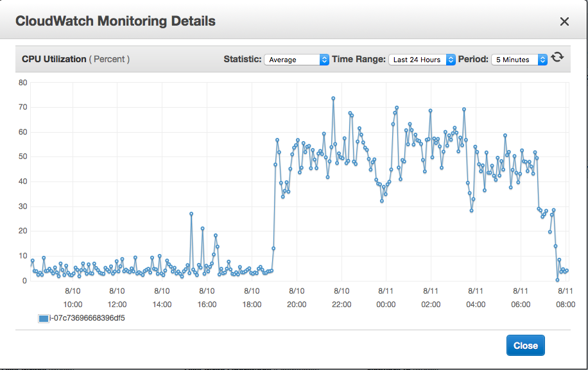This screenshot has height=370, width=588.
Task: Click the 8/10 22:00 x-axis label
Action: (x=342, y=298)
